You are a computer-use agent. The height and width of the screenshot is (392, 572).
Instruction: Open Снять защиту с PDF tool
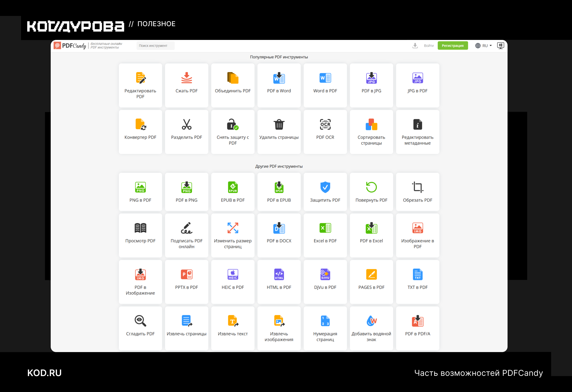click(233, 132)
